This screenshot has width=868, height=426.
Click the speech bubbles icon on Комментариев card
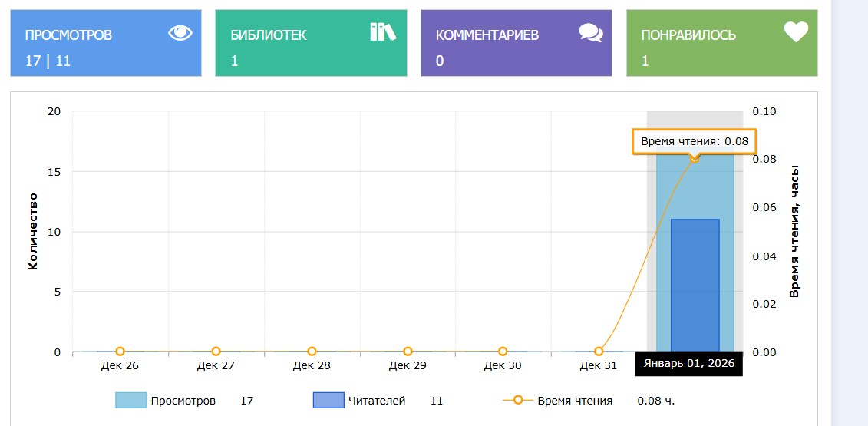590,32
